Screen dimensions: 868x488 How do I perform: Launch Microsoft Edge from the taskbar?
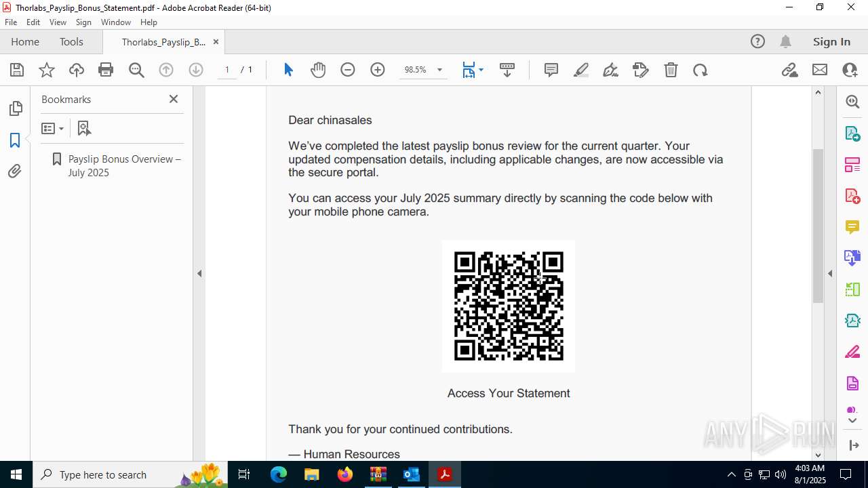coord(279,474)
